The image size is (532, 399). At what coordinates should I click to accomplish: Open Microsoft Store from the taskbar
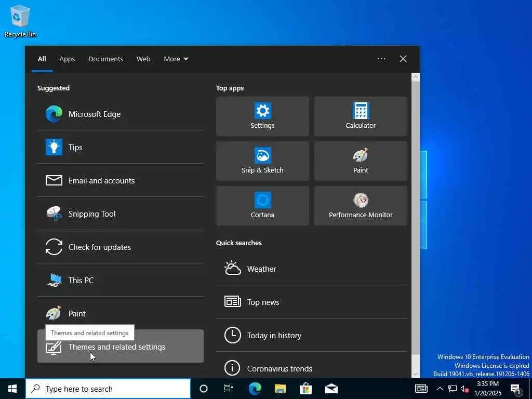pos(305,389)
